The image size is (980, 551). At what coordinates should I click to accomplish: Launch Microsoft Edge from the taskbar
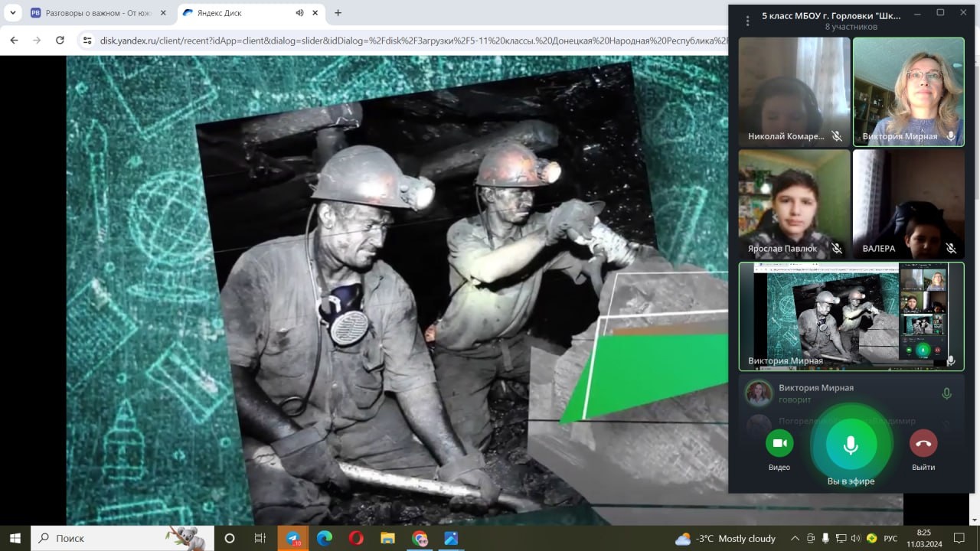(324, 538)
